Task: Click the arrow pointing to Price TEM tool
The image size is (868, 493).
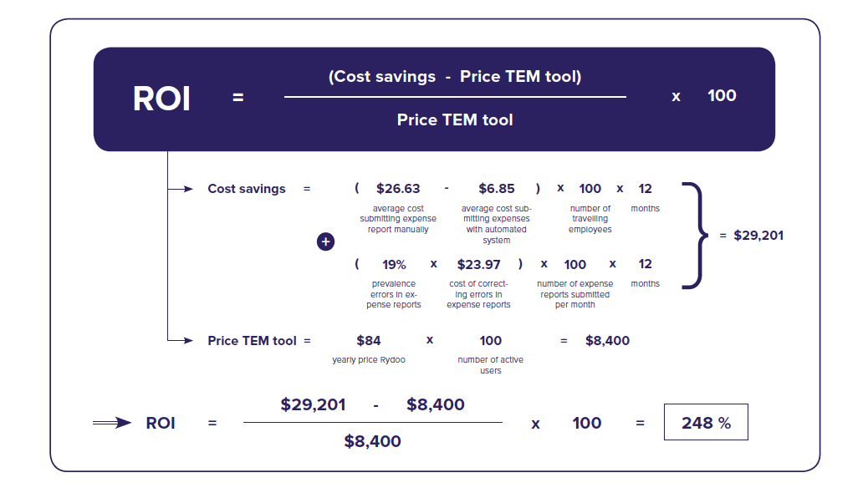Action: point(181,341)
